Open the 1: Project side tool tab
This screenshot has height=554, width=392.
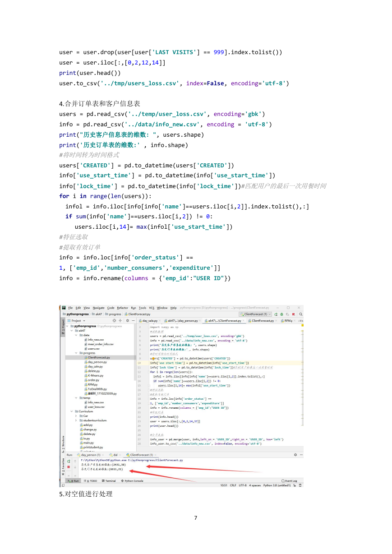pos(62,326)
